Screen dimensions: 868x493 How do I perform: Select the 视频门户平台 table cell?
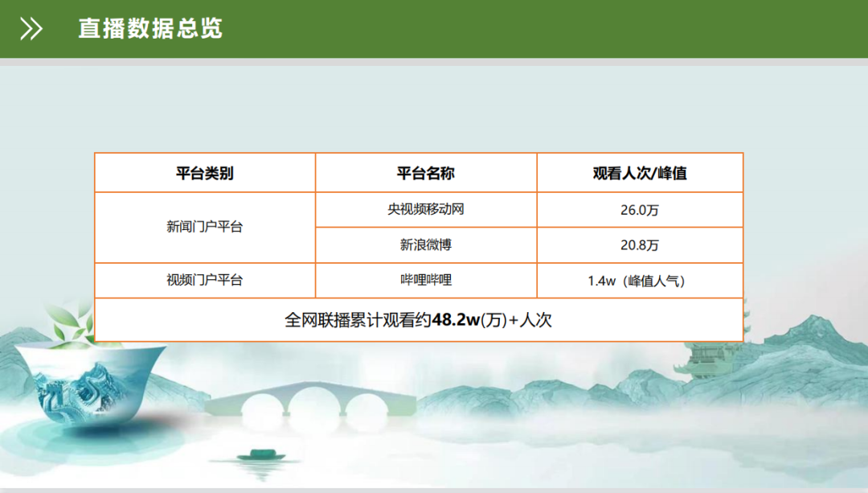[x=205, y=280]
